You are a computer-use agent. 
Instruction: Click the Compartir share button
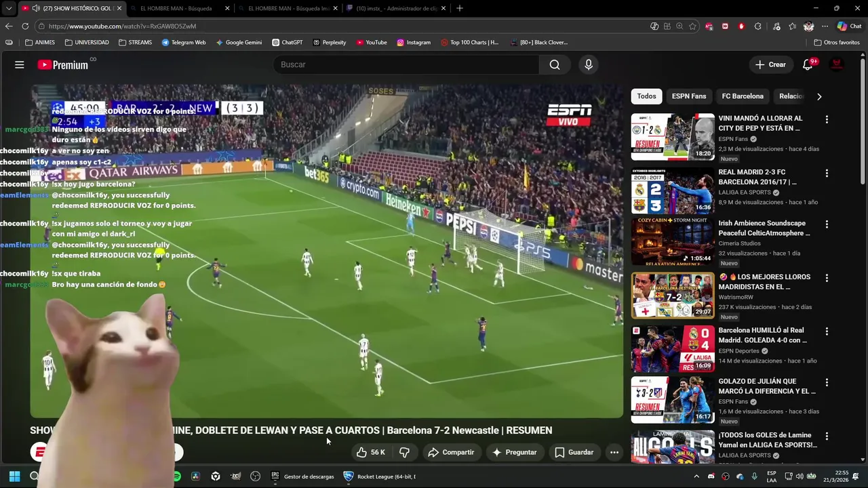tap(451, 452)
